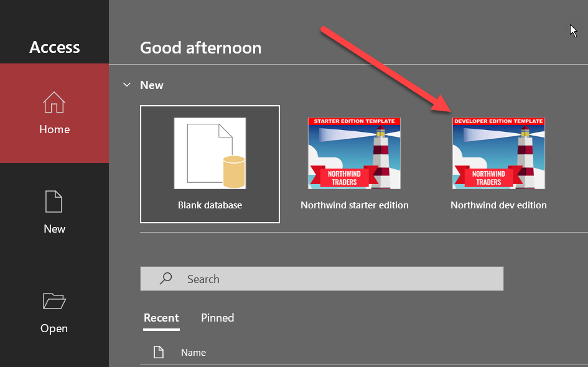Create a Blank database
The height and width of the screenshot is (367, 588).
click(x=210, y=164)
